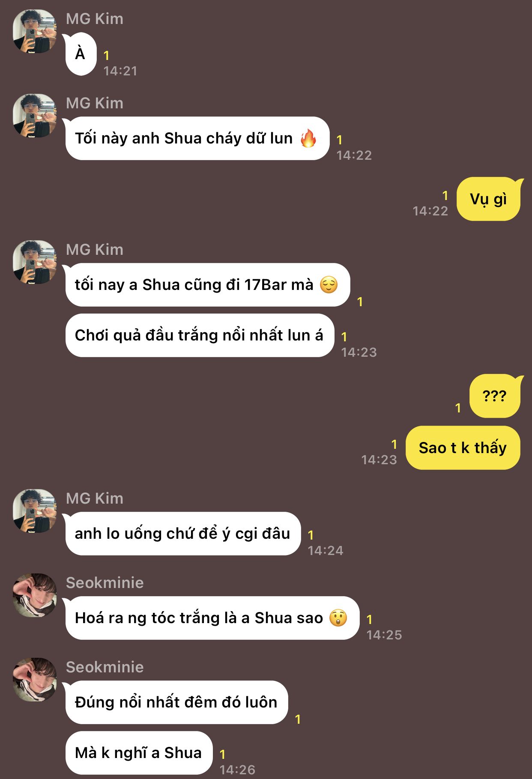Click the MG Kim name above 'anh lo uống'
Image resolution: width=532 pixels, height=779 pixels.
coord(95,498)
